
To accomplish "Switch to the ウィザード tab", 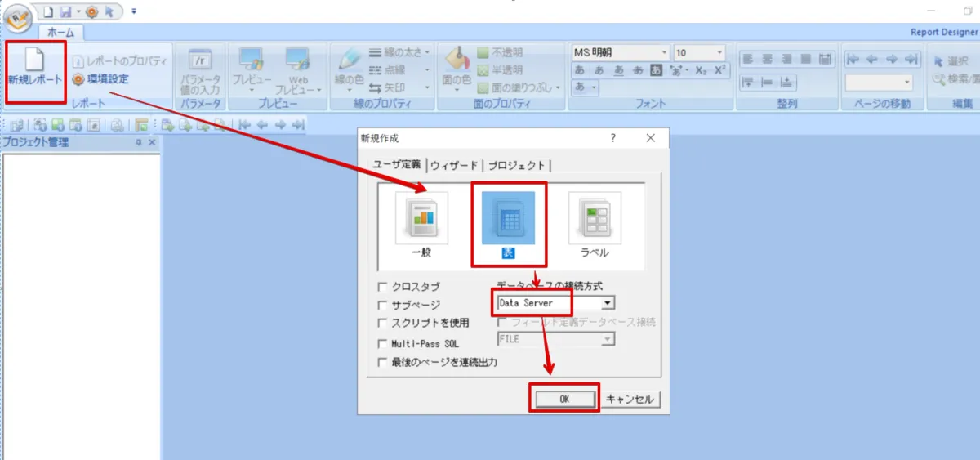I will pos(454,165).
